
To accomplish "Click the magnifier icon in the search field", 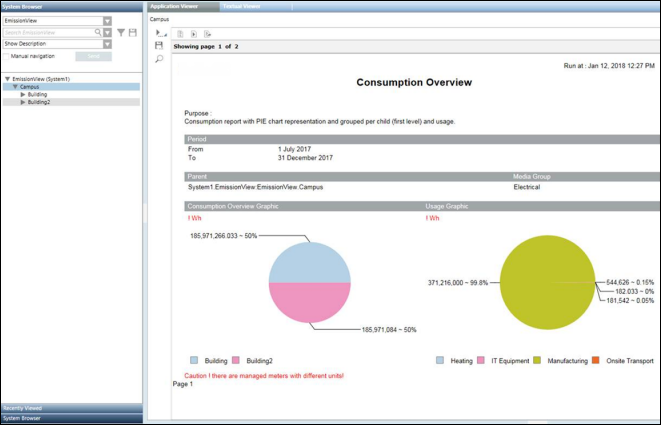I will click(x=98, y=32).
